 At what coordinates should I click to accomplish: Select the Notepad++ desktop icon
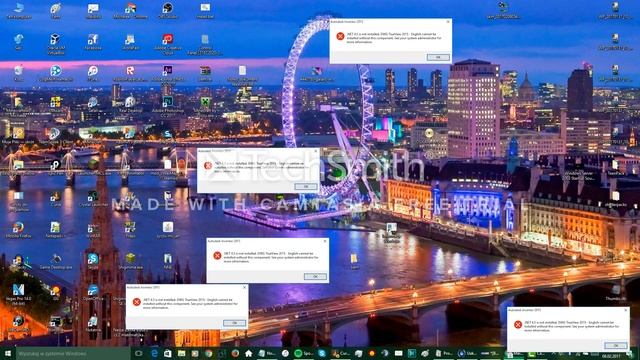point(56,230)
